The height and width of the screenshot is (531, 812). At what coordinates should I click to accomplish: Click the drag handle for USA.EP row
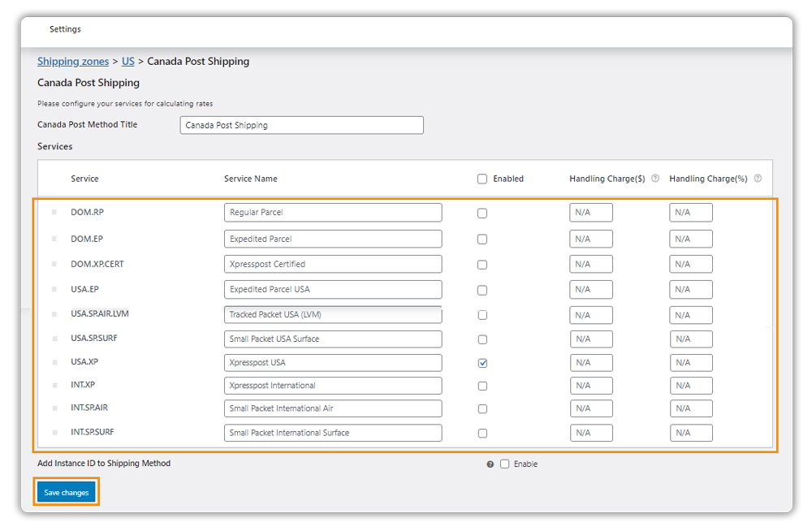[54, 289]
